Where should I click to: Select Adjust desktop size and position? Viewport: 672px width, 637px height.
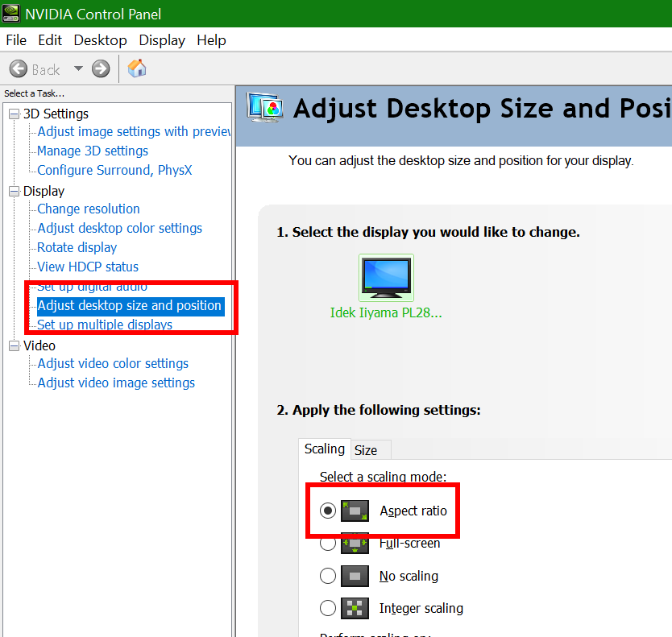[x=131, y=306]
